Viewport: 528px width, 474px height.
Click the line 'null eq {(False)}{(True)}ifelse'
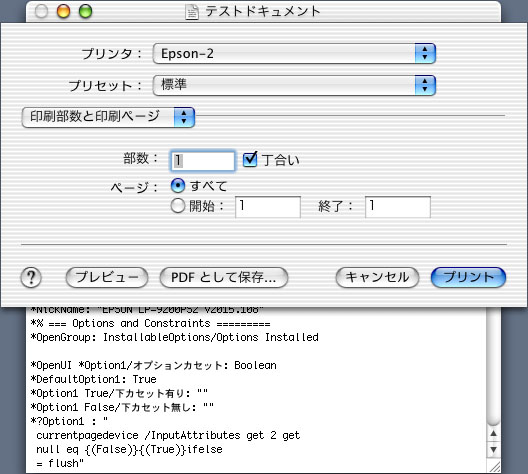click(129, 449)
